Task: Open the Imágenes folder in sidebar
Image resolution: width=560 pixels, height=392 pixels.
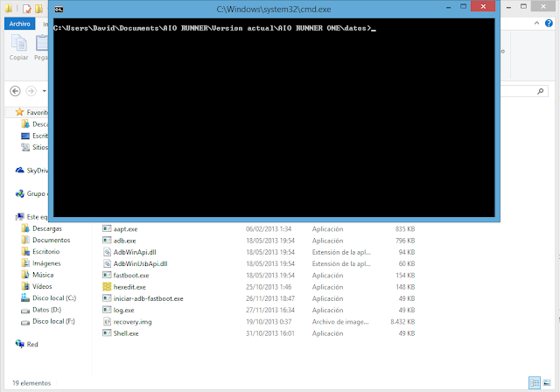Action: coord(41,263)
